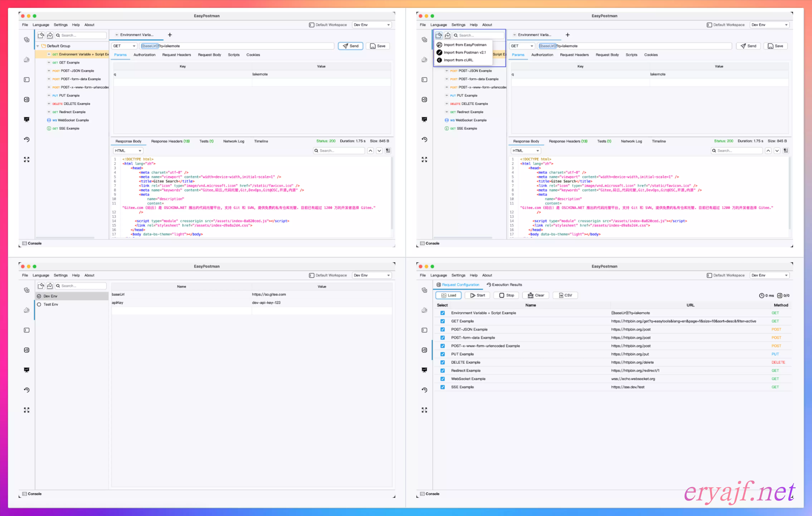This screenshot has width=812, height=516.
Task: Select the Dev Env entry in environment list
Action: [51, 296]
